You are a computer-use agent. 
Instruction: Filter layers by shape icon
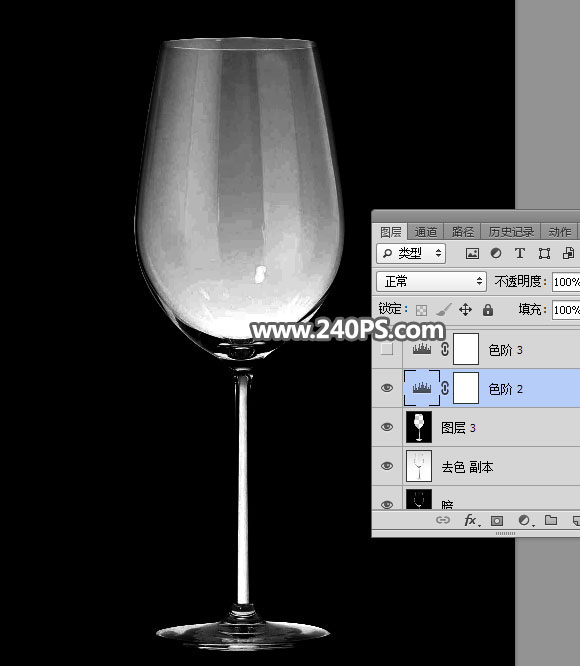[x=544, y=254]
